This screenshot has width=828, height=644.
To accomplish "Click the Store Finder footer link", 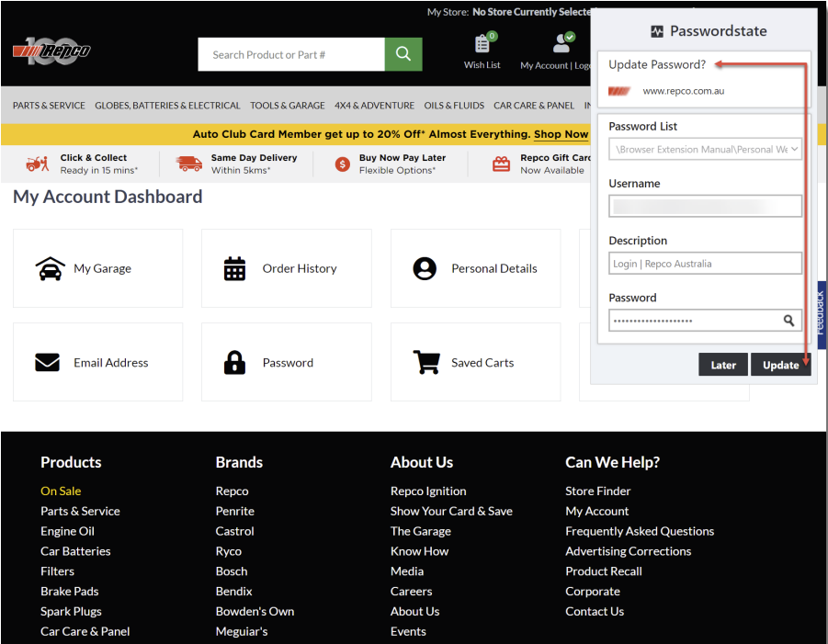I will click(x=597, y=491).
